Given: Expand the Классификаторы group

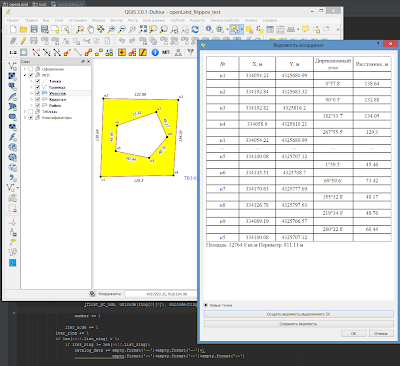Looking at the screenshot, I should click(x=25, y=117).
